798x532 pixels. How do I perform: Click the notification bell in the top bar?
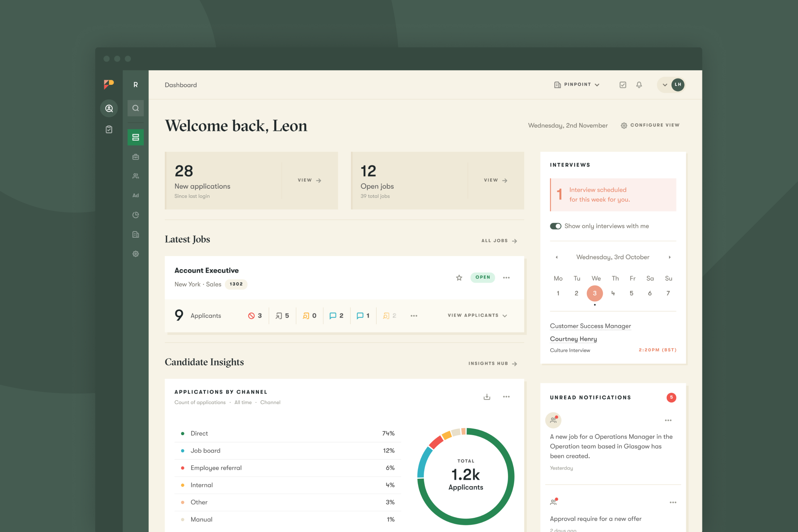[639, 85]
